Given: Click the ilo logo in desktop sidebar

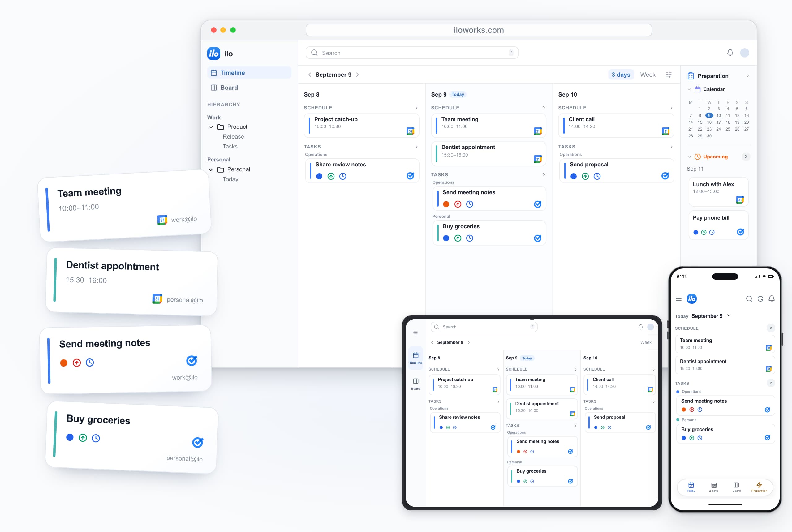Looking at the screenshot, I should tap(213, 54).
